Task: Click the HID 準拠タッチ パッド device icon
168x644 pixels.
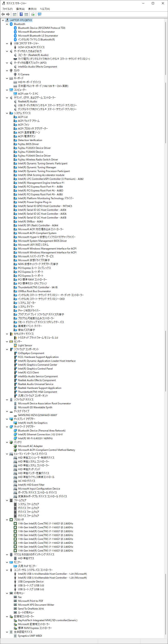Action: (x=15, y=469)
